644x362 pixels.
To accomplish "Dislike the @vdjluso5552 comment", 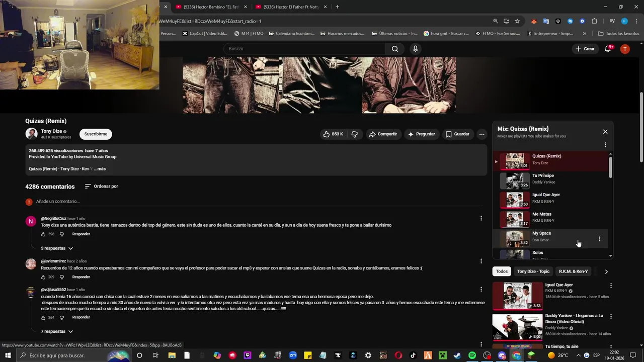I will click(x=62, y=318).
